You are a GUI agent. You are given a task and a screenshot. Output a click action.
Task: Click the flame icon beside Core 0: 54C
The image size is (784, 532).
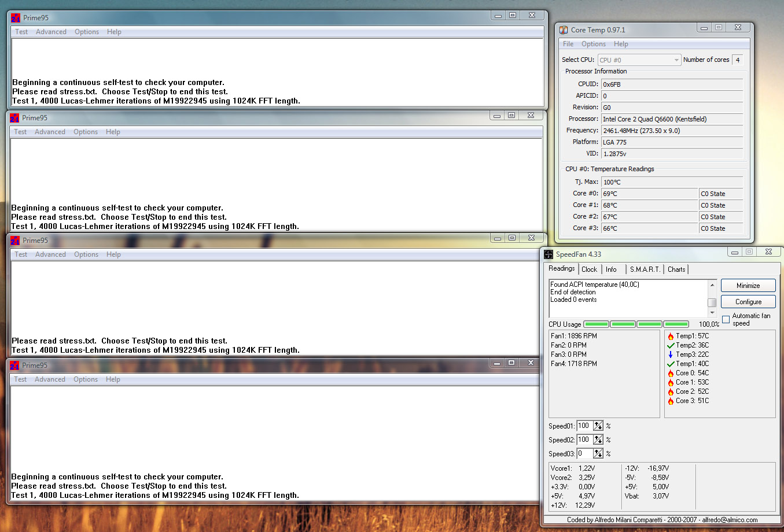(x=671, y=373)
